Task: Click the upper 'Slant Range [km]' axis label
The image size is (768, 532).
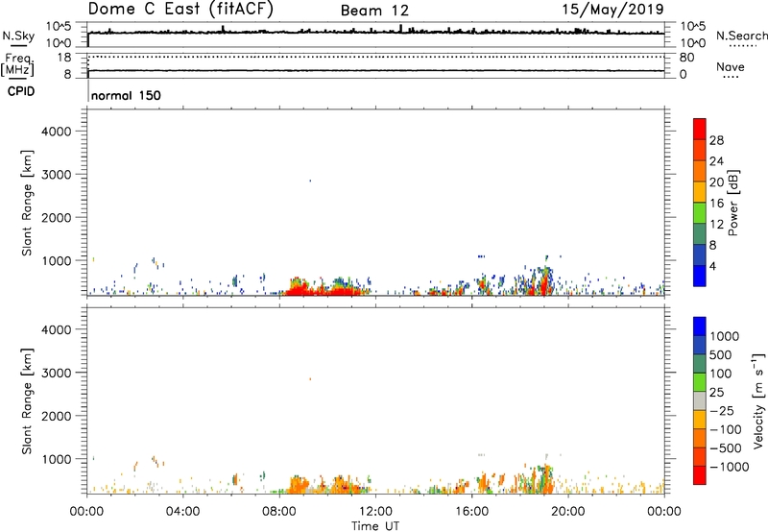Action: [x=27, y=203]
